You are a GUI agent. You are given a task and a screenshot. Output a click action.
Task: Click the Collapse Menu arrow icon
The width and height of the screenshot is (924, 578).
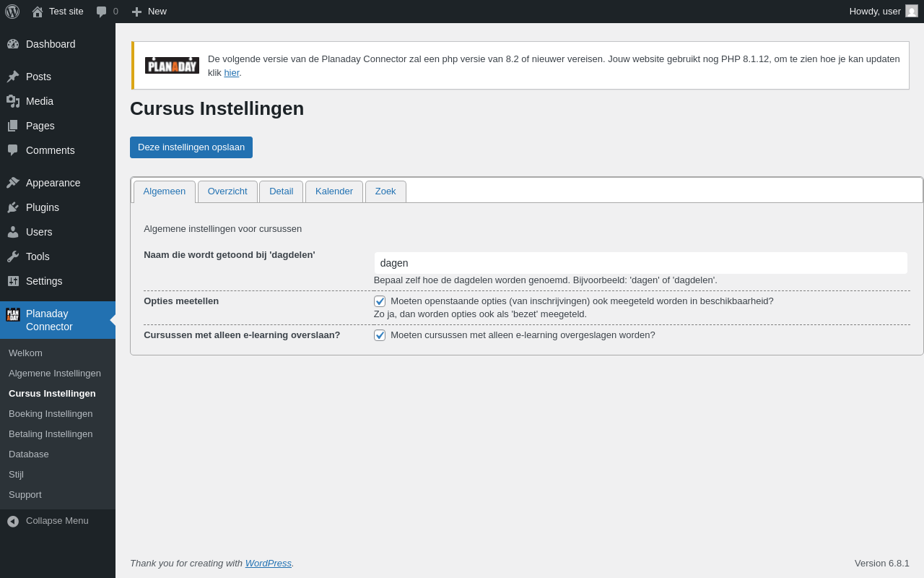tap(13, 521)
